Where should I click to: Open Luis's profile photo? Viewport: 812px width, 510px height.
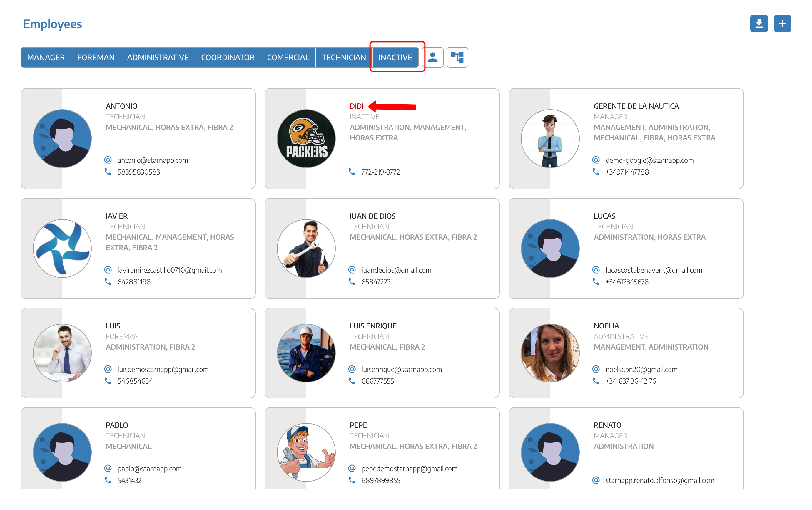[62, 353]
